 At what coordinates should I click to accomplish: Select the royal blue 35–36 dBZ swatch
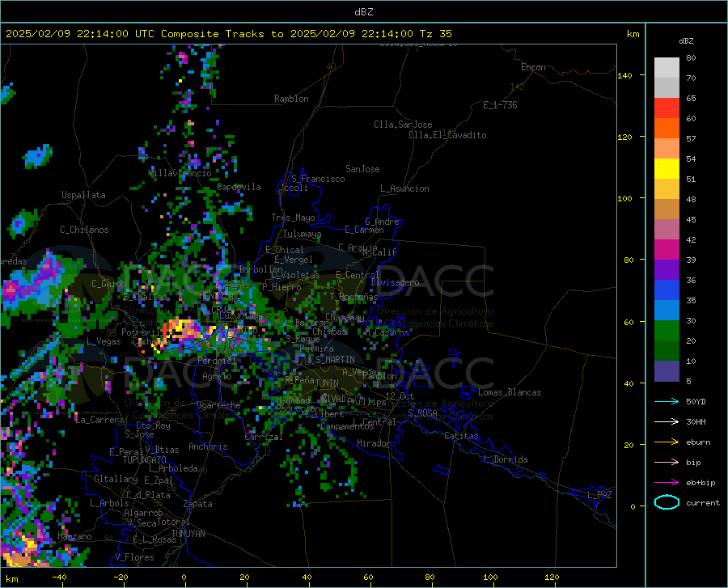(x=667, y=290)
